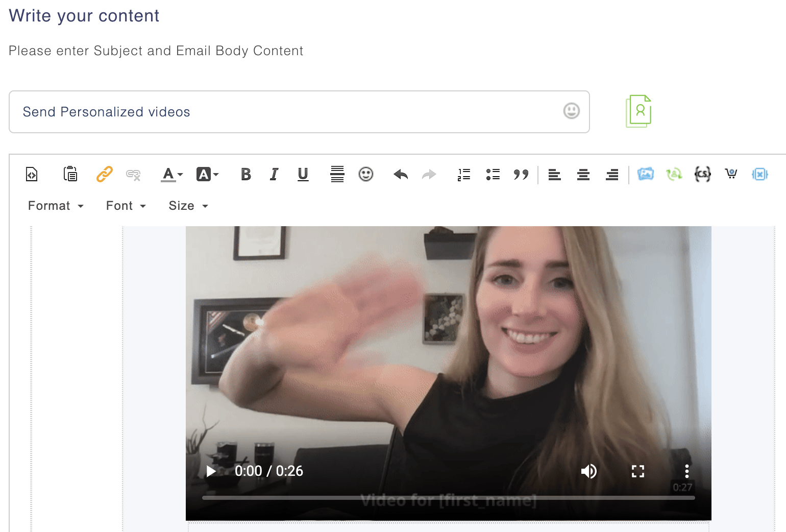This screenshot has height=532, width=786.
Task: Align text right
Action: tap(612, 175)
